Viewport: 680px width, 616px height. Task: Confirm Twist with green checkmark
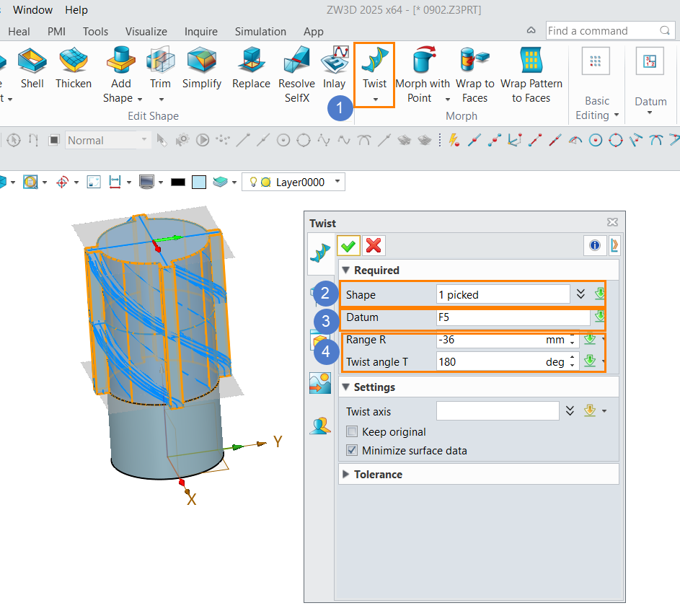click(348, 246)
